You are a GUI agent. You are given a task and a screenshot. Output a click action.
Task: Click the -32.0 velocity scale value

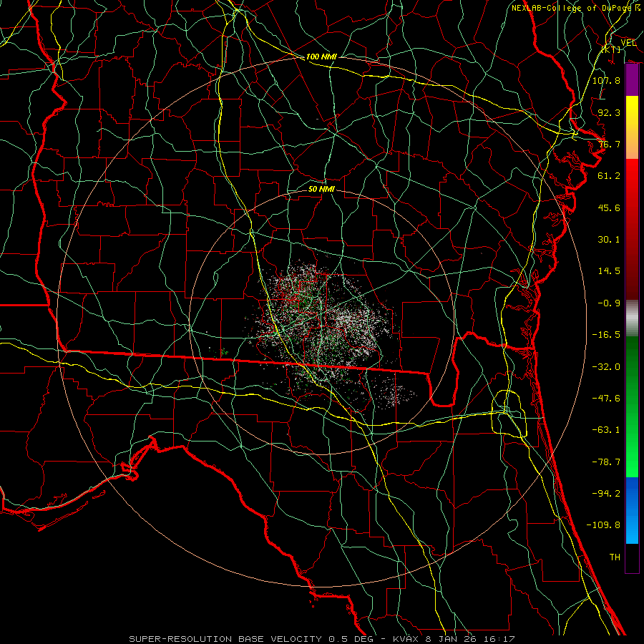click(x=606, y=367)
